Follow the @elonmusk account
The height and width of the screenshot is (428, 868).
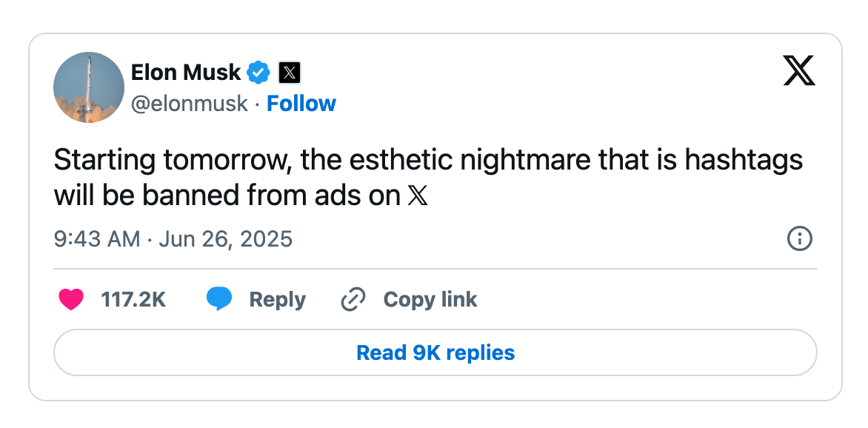301,104
